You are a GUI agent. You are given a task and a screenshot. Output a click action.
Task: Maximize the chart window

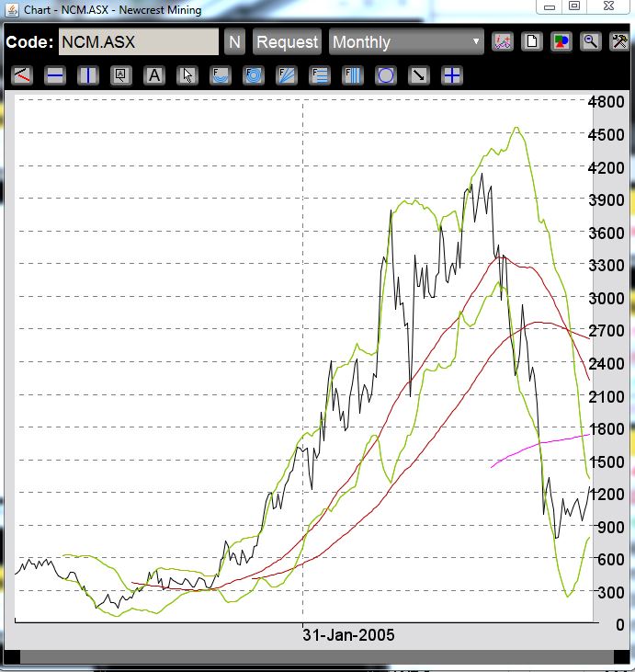[x=574, y=6]
